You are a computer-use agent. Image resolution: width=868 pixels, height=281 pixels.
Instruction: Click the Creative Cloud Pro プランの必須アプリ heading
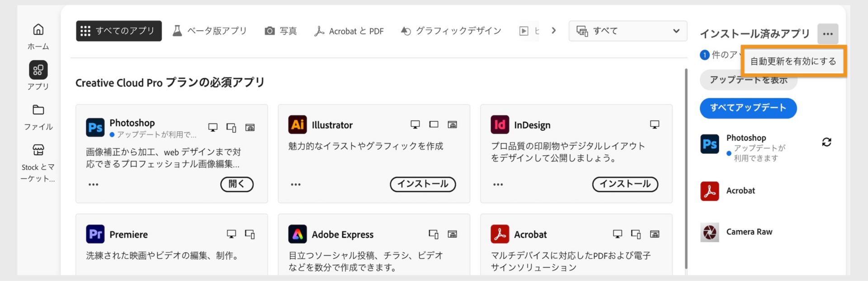coord(170,83)
